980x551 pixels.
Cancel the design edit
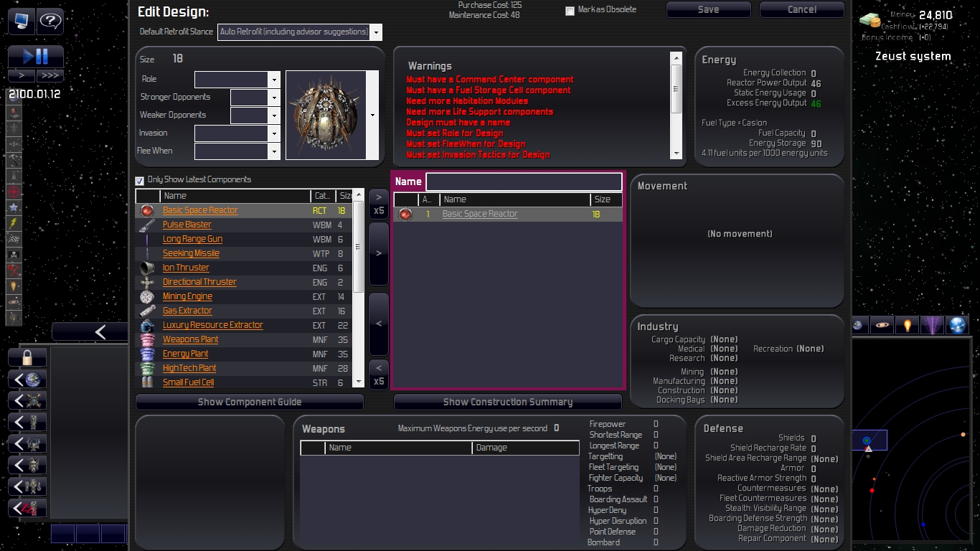pyautogui.click(x=801, y=9)
